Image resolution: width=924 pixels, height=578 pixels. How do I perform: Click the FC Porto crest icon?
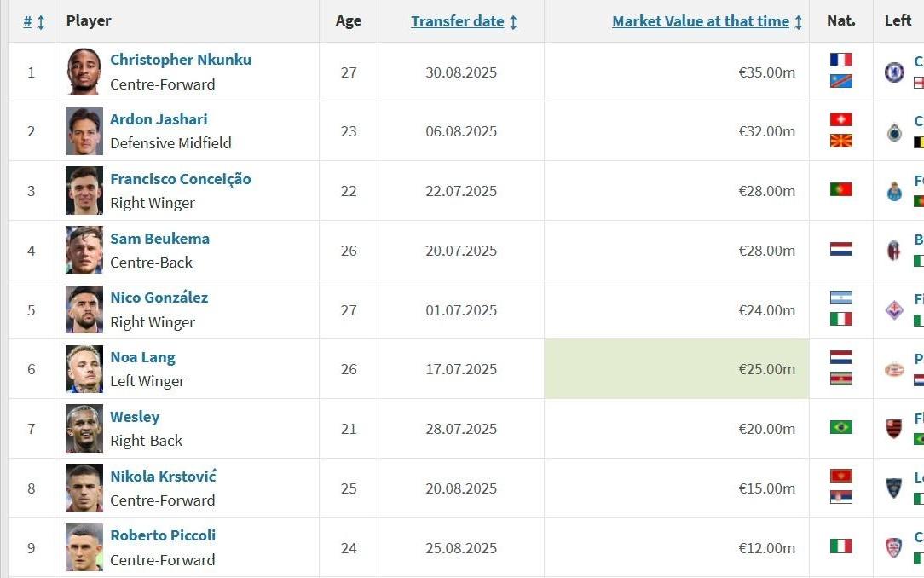(x=894, y=191)
